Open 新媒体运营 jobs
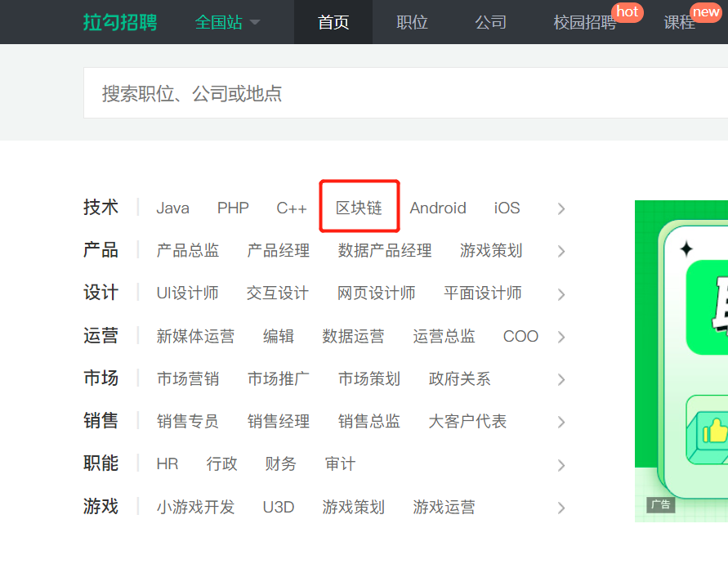Image resolution: width=728 pixels, height=573 pixels. click(195, 336)
